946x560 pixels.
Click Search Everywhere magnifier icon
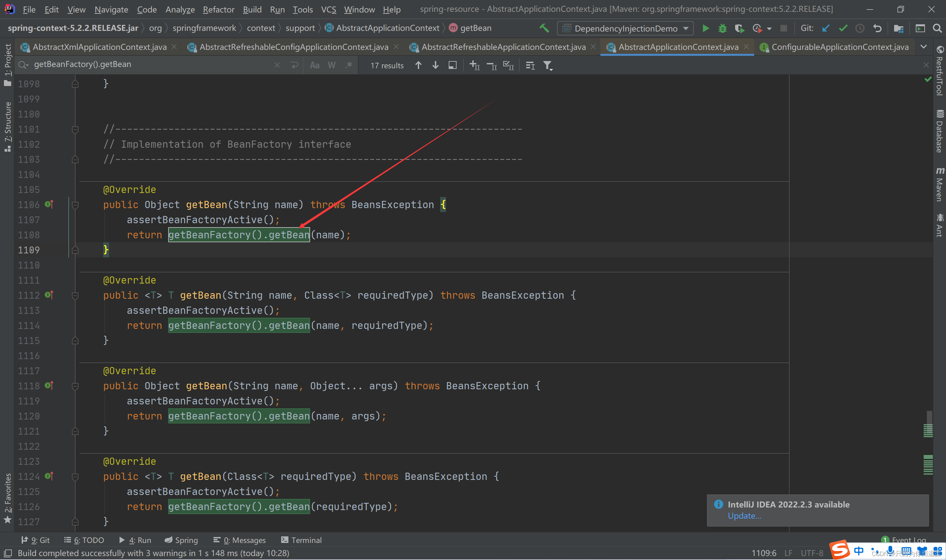pos(937,28)
